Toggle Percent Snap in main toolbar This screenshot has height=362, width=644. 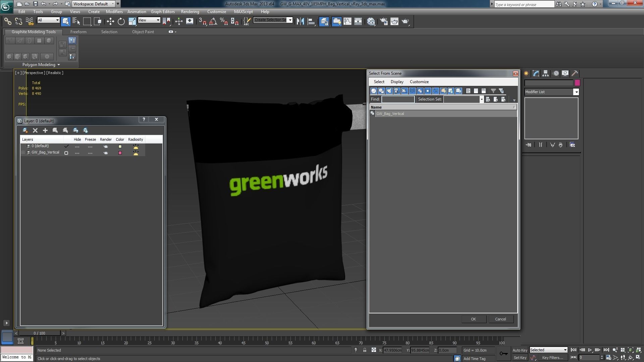click(x=224, y=21)
